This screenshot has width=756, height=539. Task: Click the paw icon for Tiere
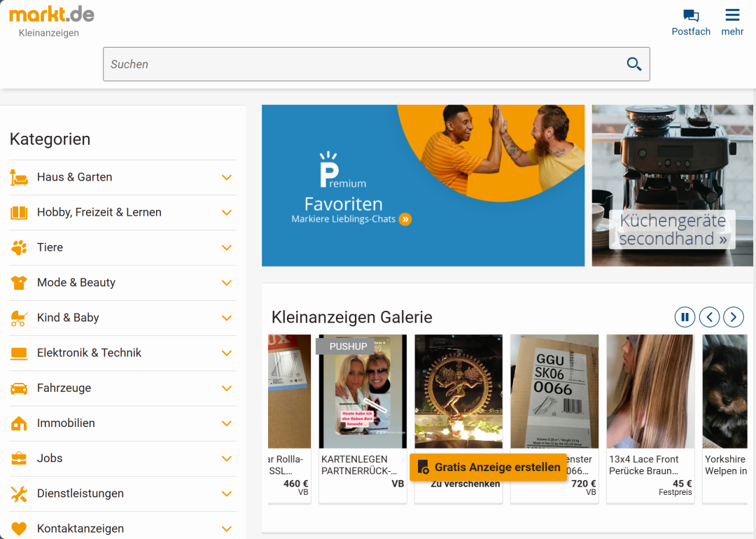click(19, 248)
